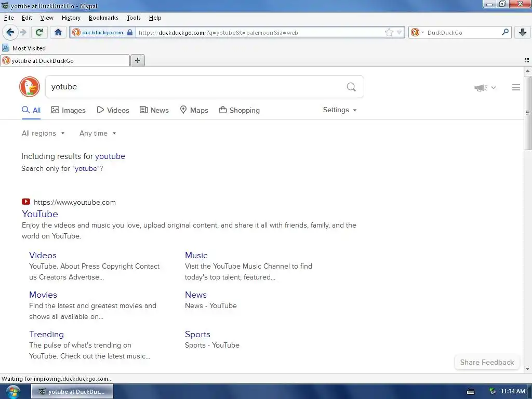Open the hamburger side menu
The height and width of the screenshot is (399, 532).
pyautogui.click(x=516, y=87)
